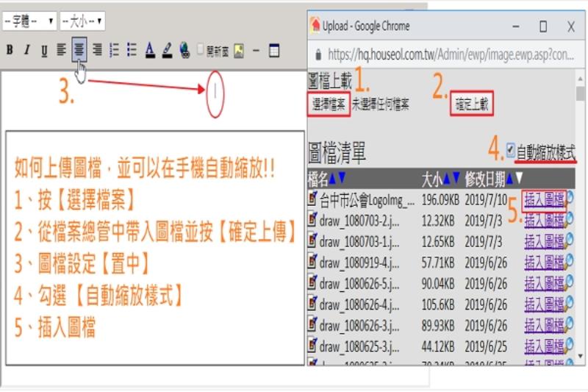The image size is (588, 392).
Task: Open the 大小 size dropdown
Action: [x=82, y=21]
